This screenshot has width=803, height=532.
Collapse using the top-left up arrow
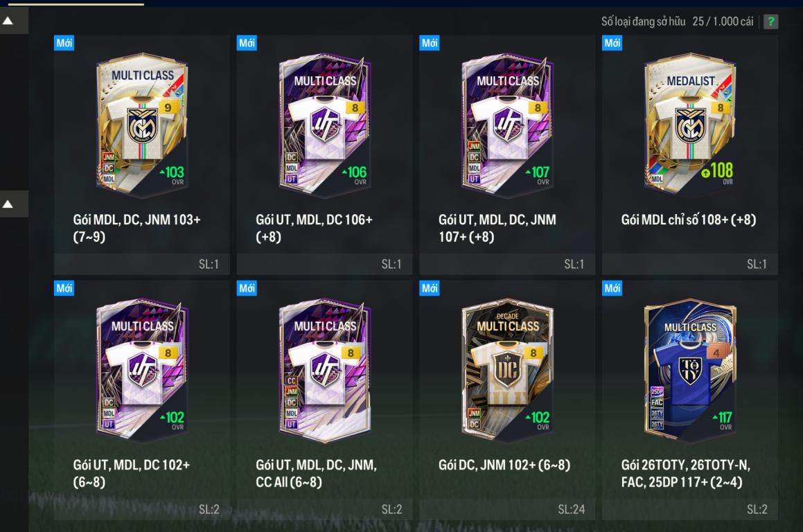point(8,21)
